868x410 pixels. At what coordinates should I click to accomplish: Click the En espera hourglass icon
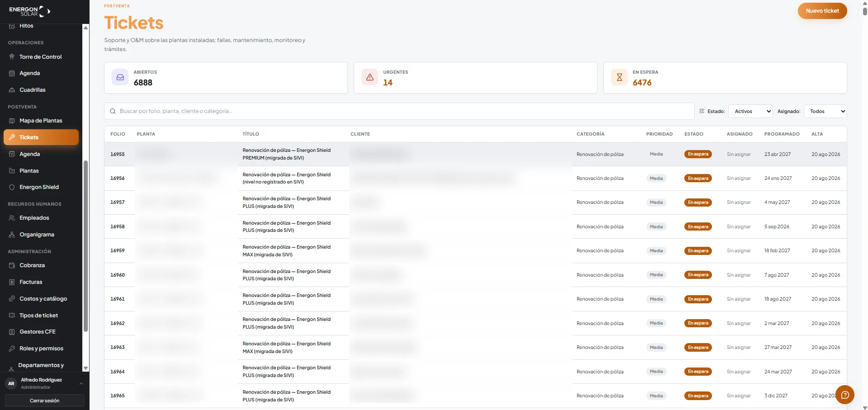tap(619, 77)
